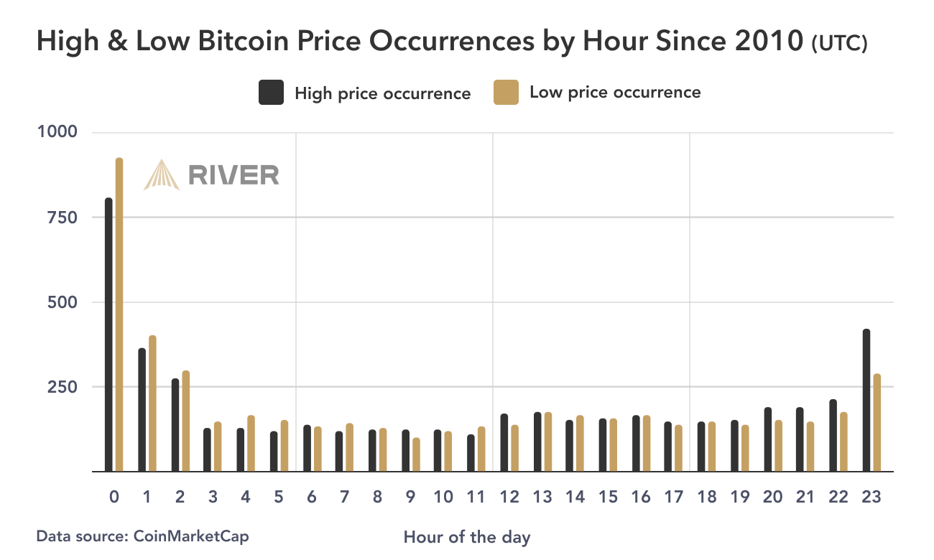934x560 pixels.
Task: Select the gold bar at hour 1
Action: click(x=152, y=403)
